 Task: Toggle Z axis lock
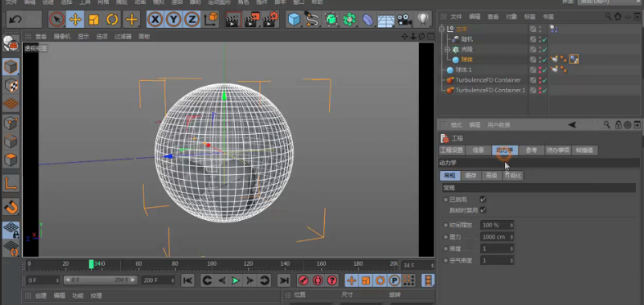coord(191,20)
